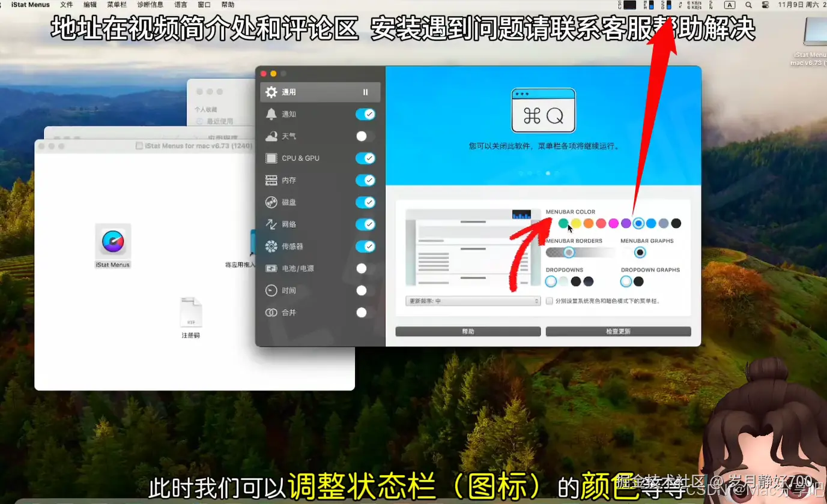This screenshot has width=827, height=504.
Task: Select the 传感器 (Sensors) gear icon
Action: click(271, 246)
